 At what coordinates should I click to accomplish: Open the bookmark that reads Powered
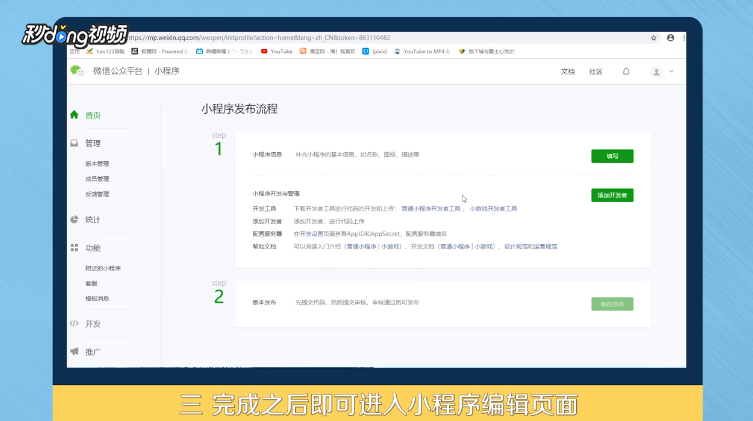coord(159,51)
